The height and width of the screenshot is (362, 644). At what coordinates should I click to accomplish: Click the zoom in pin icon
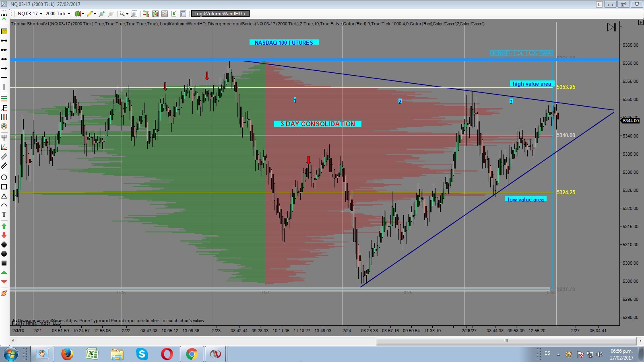(102, 14)
